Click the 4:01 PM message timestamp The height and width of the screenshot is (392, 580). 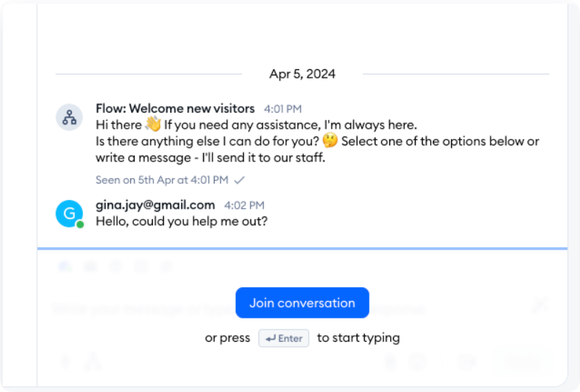tap(282, 109)
